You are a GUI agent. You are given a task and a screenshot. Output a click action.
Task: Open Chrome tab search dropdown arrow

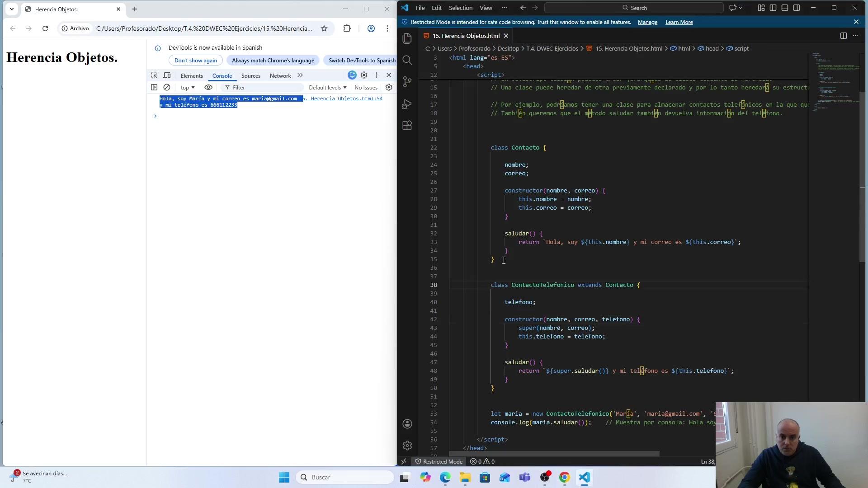click(x=12, y=9)
